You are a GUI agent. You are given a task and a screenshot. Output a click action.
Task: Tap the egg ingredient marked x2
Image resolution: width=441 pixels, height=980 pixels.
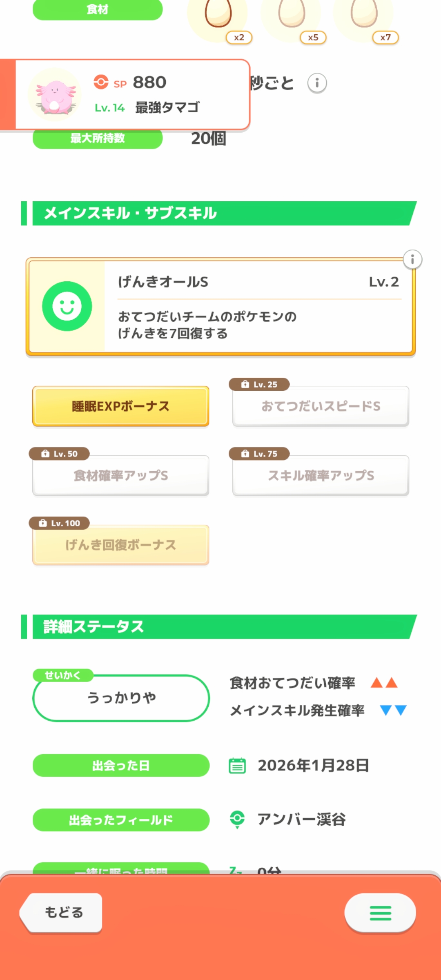218,14
